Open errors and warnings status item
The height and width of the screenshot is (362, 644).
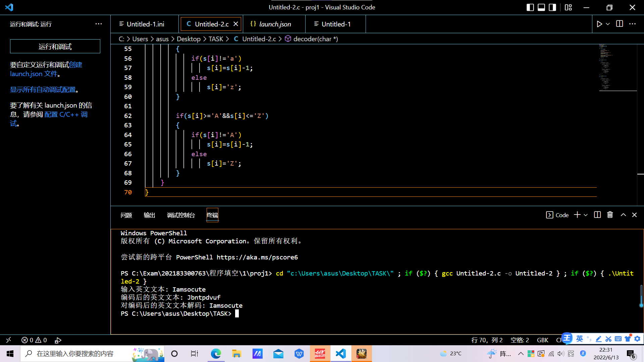34,340
